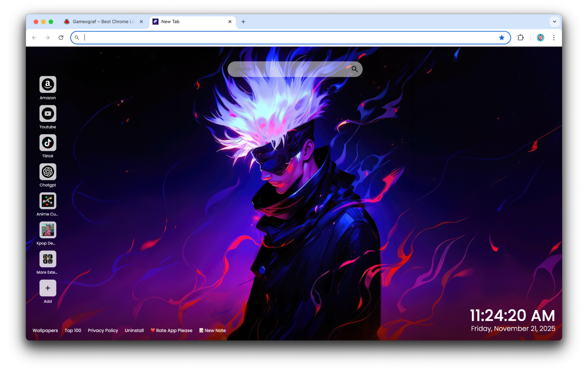The image size is (588, 368).
Task: Click the Youtube label text
Action: point(48,127)
